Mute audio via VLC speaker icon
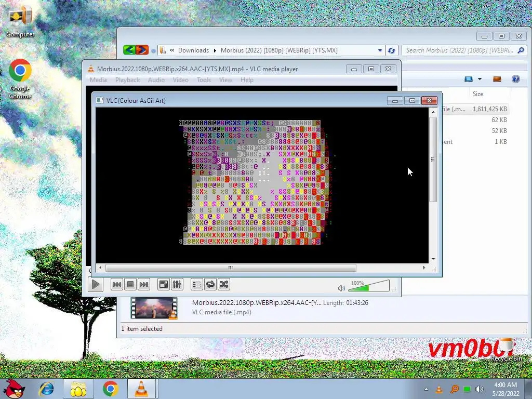This screenshot has height=399, width=532. [341, 288]
